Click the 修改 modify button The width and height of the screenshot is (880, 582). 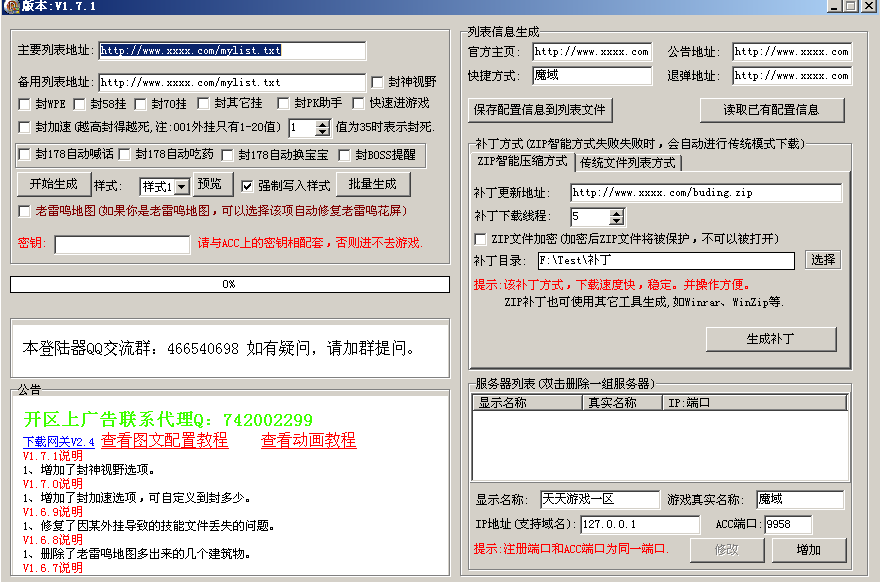click(x=727, y=550)
